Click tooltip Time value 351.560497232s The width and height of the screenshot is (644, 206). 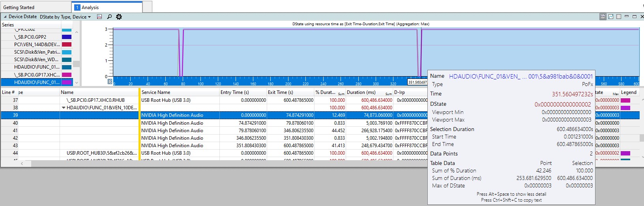pos(572,94)
